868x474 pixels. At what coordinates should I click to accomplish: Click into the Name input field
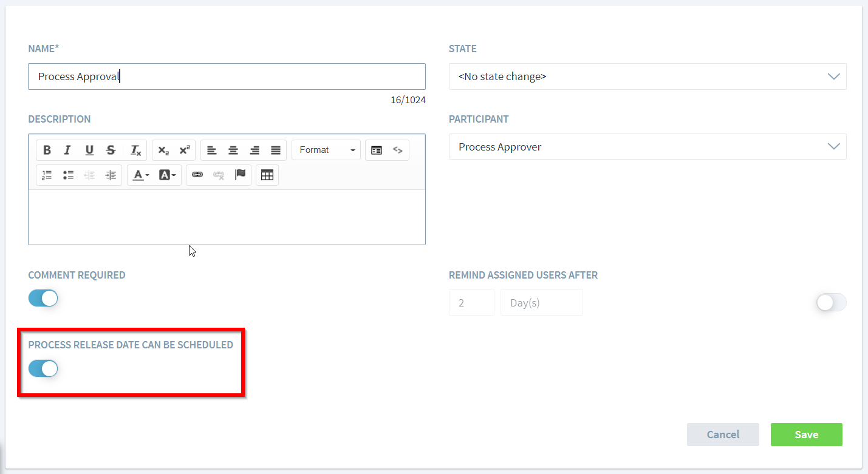click(227, 76)
